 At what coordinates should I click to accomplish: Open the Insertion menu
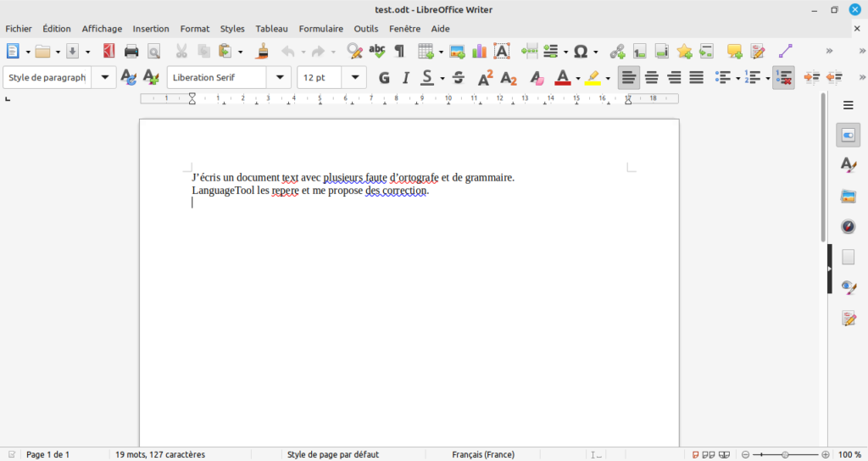(x=151, y=29)
